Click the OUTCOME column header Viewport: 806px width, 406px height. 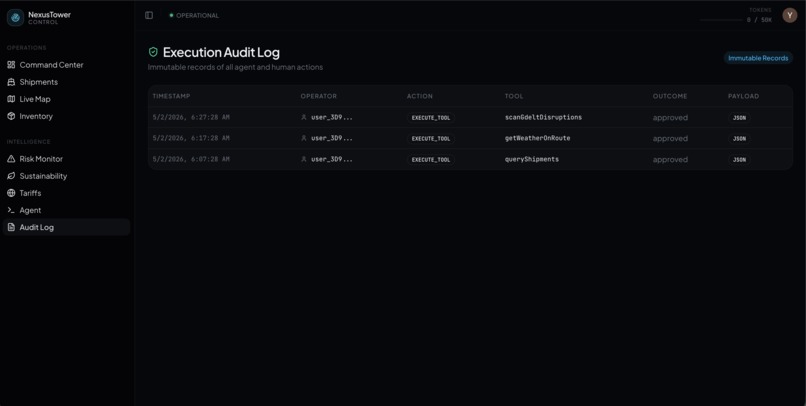[x=670, y=96]
